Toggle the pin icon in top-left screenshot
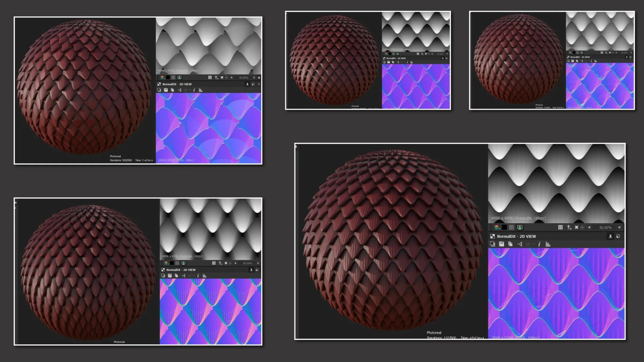 247,84
